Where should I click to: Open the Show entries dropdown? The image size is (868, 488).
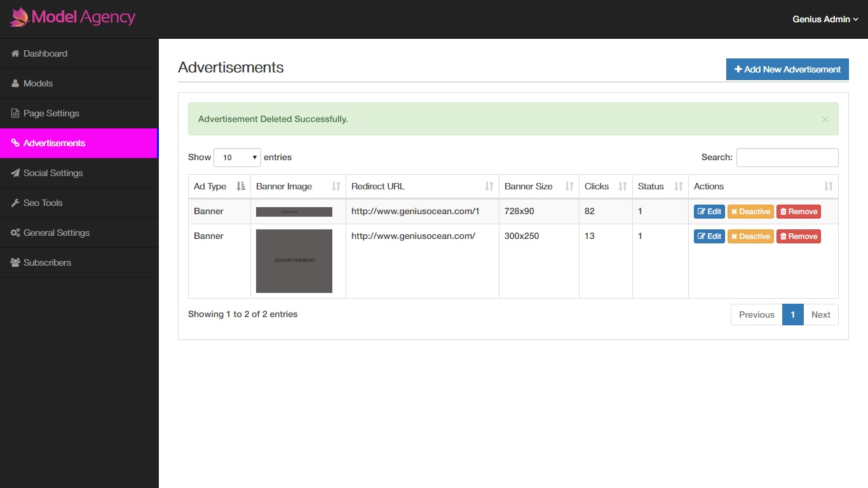(x=237, y=157)
